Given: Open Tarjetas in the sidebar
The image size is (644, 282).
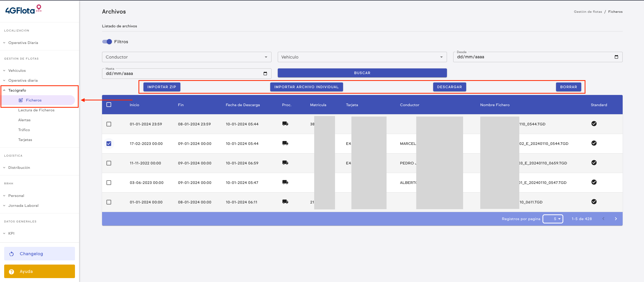Looking at the screenshot, I should (x=25, y=140).
